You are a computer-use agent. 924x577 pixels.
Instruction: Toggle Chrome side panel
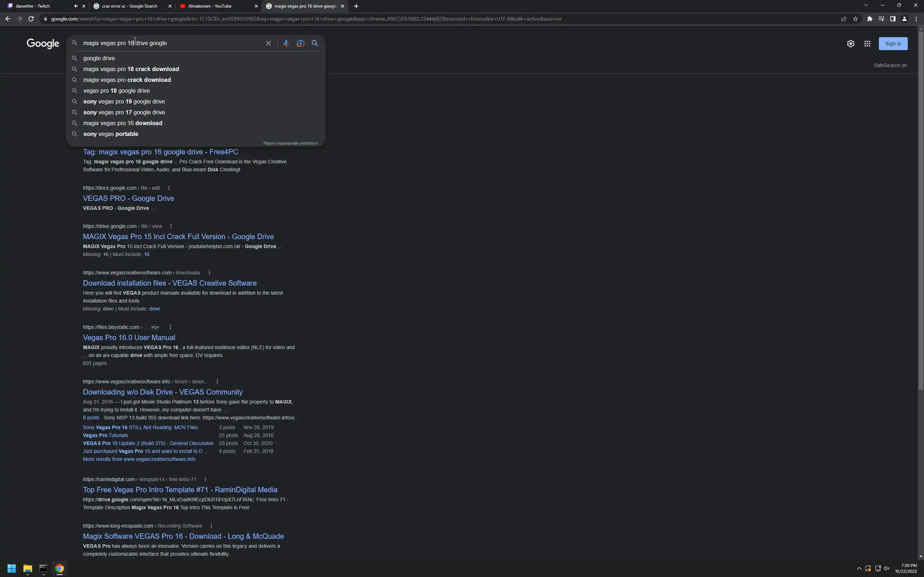coord(893,19)
